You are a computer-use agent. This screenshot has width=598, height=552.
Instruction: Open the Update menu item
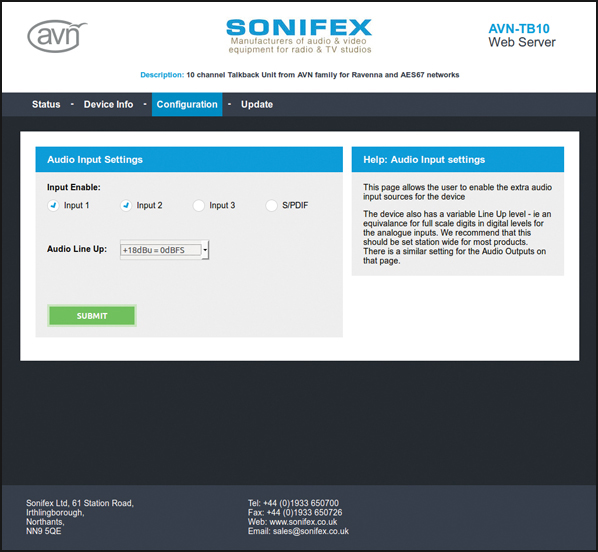point(257,105)
